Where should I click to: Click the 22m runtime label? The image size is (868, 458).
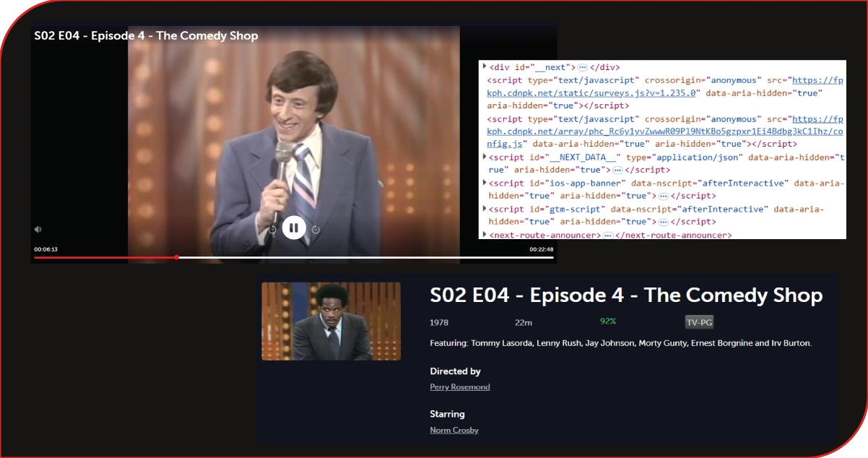click(523, 322)
